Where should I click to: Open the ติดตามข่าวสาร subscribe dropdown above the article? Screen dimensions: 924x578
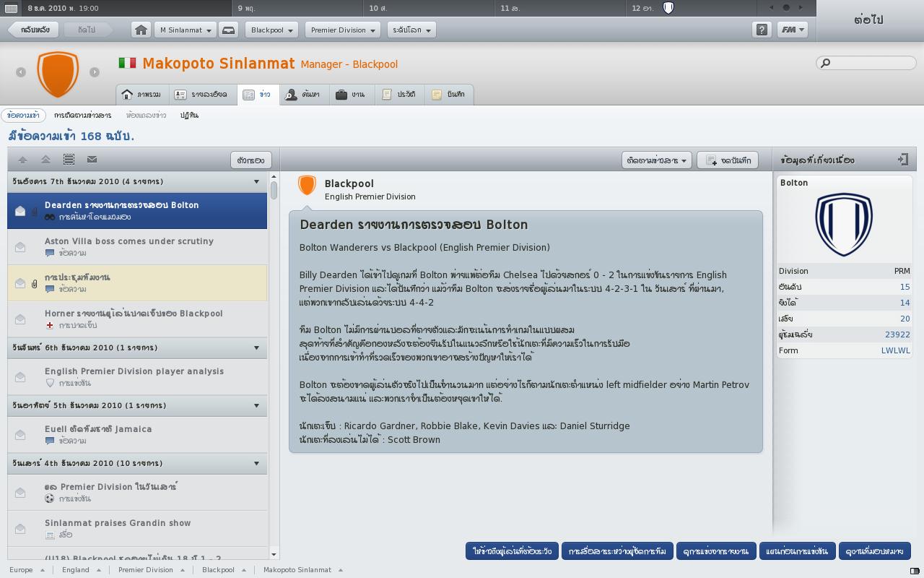coord(656,160)
